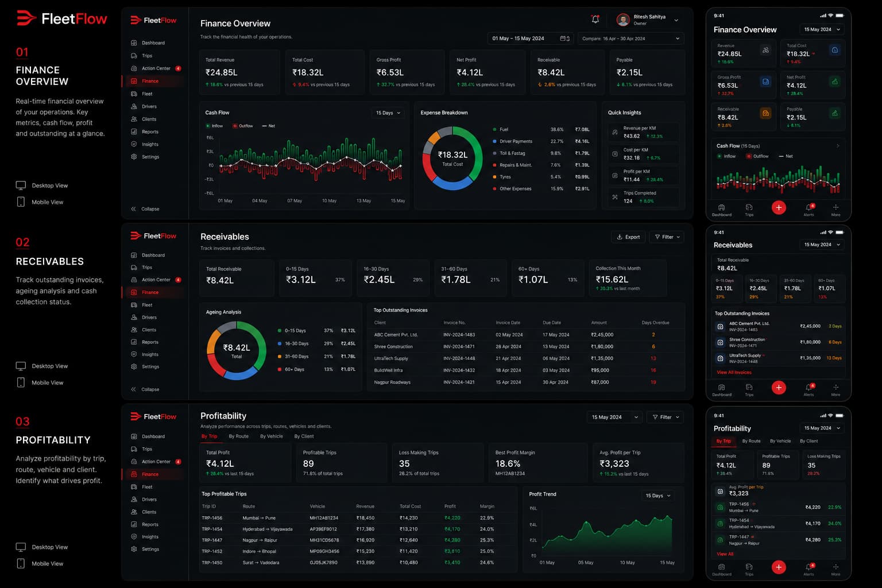Switch to By Route tab on mobile Profitability
882x588 pixels.
(x=751, y=441)
